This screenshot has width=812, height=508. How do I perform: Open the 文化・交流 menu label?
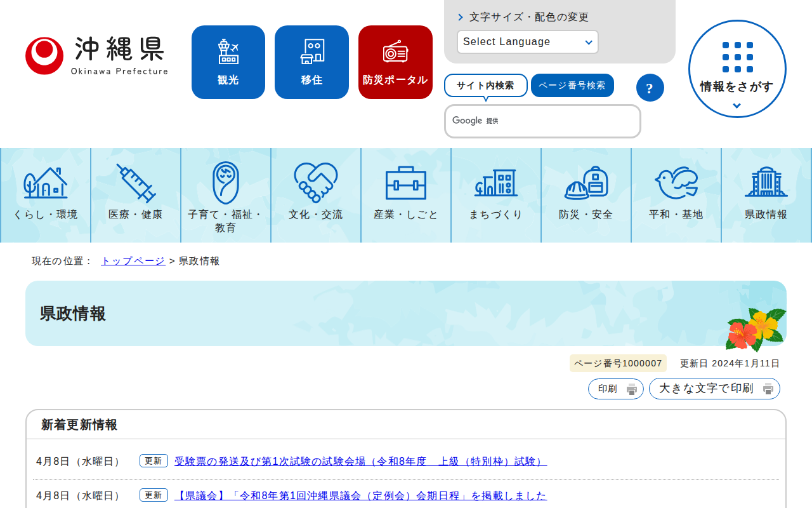point(316,215)
